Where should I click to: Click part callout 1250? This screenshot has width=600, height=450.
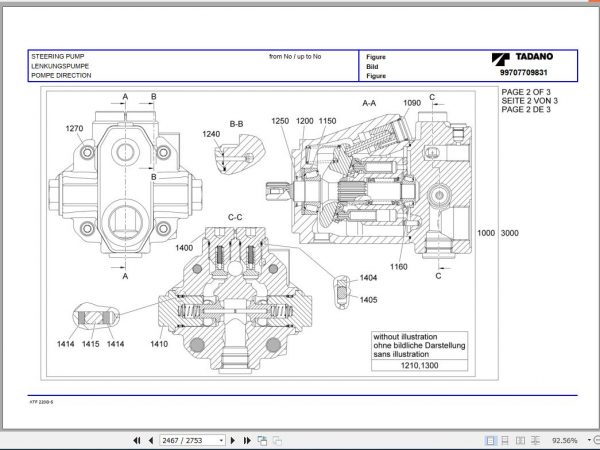tap(280, 121)
